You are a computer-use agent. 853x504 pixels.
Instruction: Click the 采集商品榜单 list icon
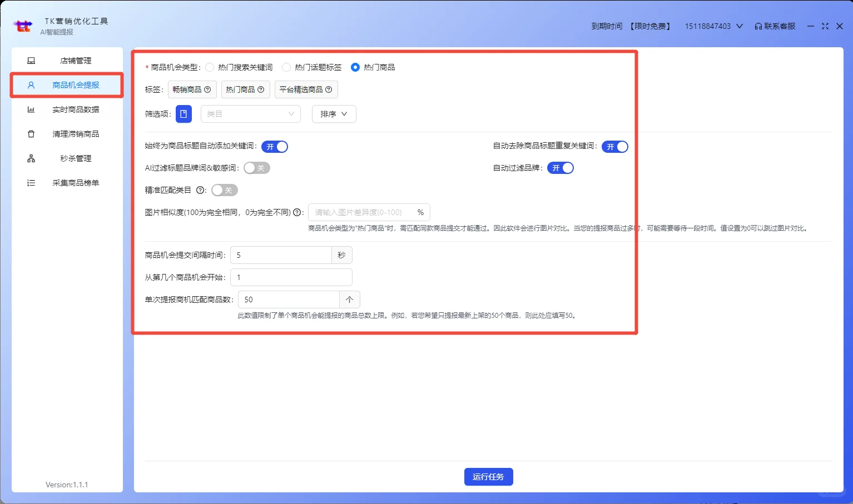pos(31,182)
